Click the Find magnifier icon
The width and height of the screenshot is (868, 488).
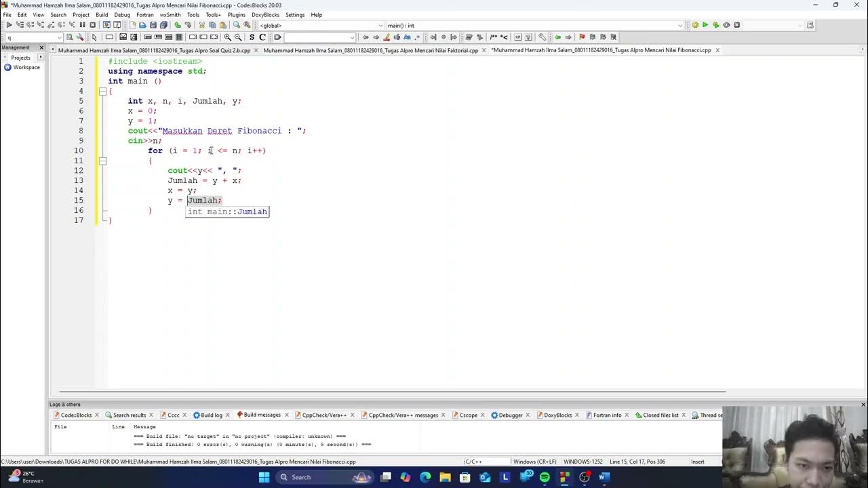pos(237,25)
